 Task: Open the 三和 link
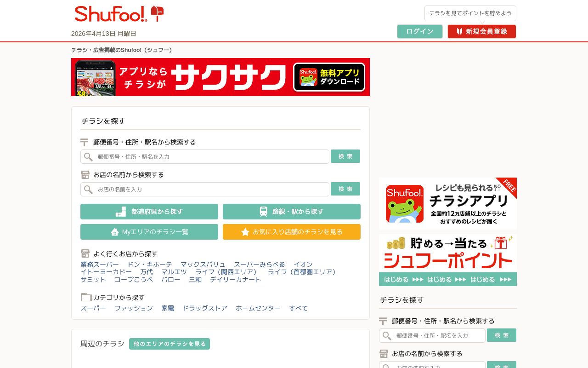[x=195, y=280]
